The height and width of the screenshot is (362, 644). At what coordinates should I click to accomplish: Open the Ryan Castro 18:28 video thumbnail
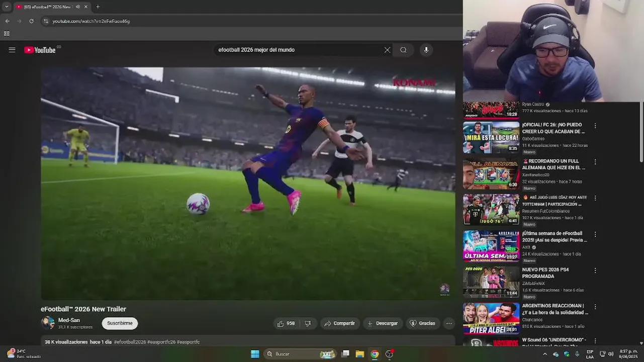click(491, 110)
